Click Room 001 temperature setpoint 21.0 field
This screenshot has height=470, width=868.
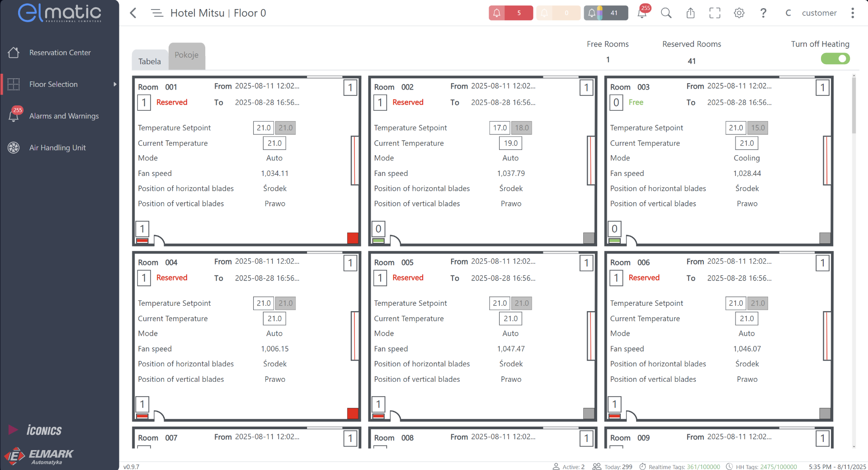coord(264,128)
